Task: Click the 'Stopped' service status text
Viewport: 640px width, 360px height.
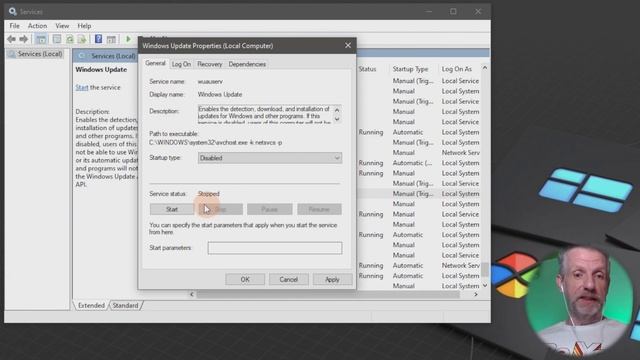Action: 209,193
